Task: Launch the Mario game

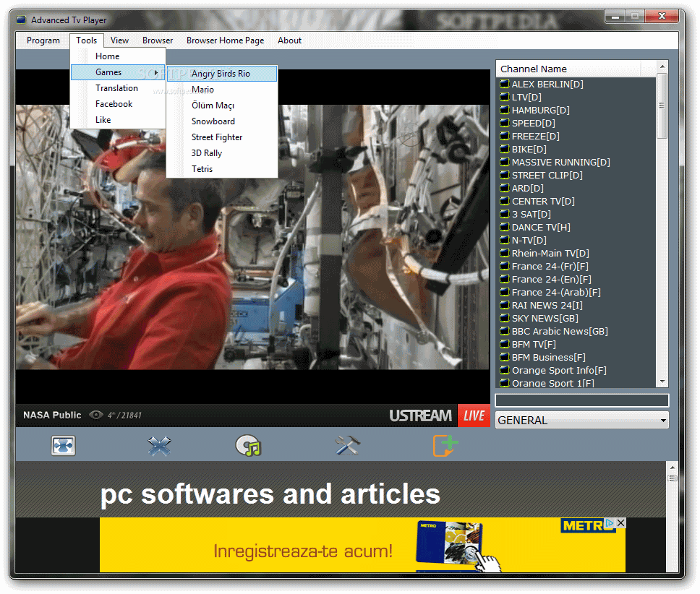Action: coord(222,90)
